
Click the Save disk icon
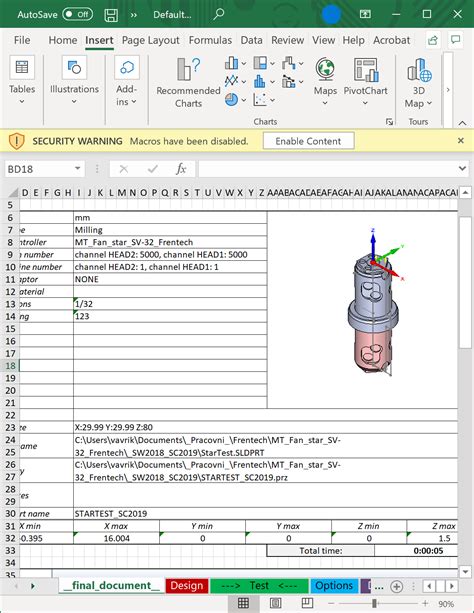(111, 15)
